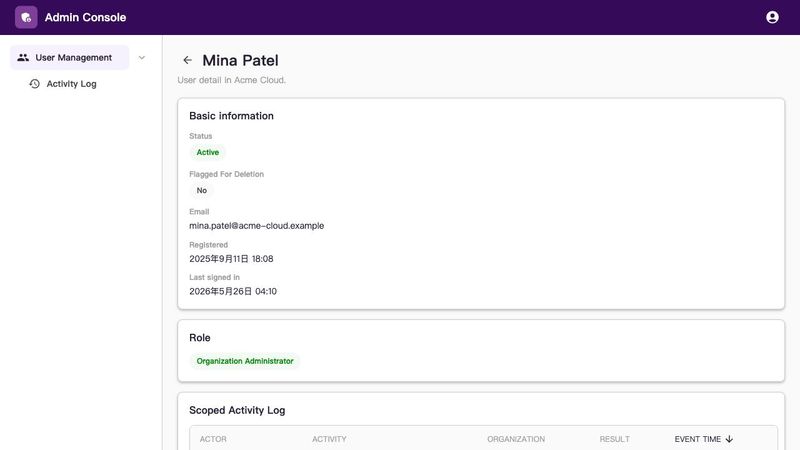Screen dimensions: 800x450
Task: Click the Mina Patel page heading
Action: 240,60
